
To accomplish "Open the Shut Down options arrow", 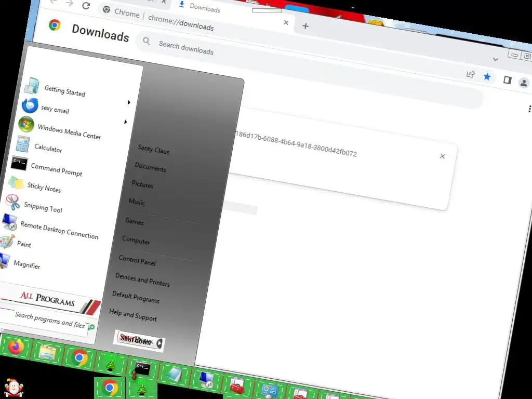I will pyautogui.click(x=159, y=343).
